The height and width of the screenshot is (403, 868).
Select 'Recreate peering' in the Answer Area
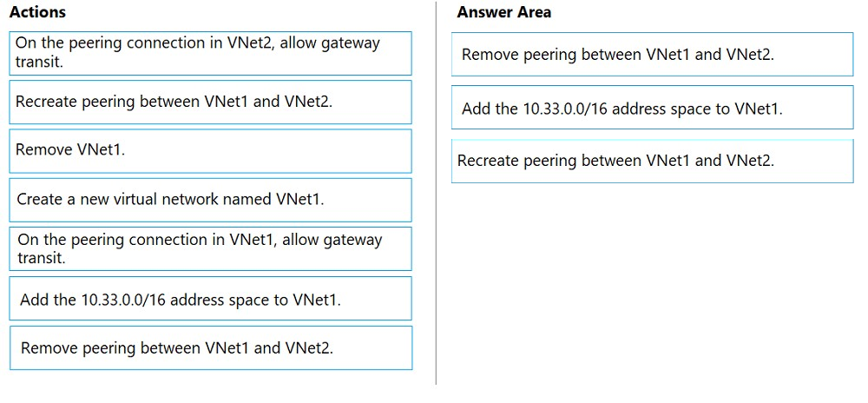tap(652, 161)
